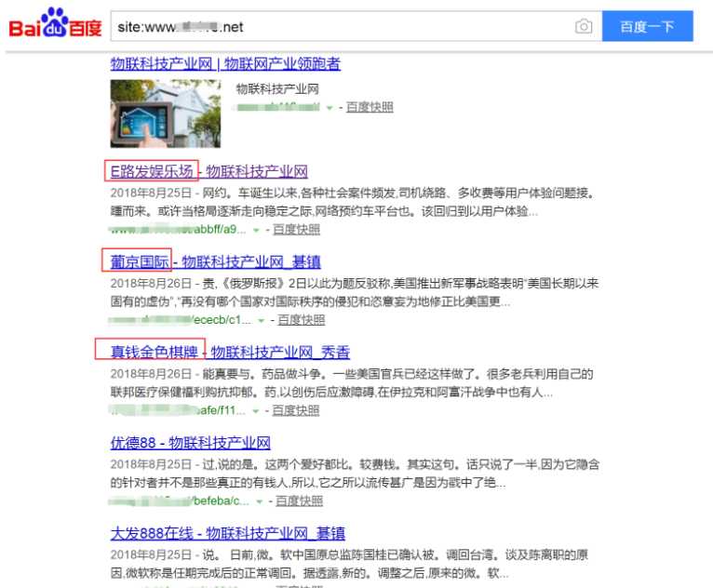Click snippet beginning 过,说的是 under 优德88
The height and width of the screenshot is (588, 713).
tap(355, 473)
